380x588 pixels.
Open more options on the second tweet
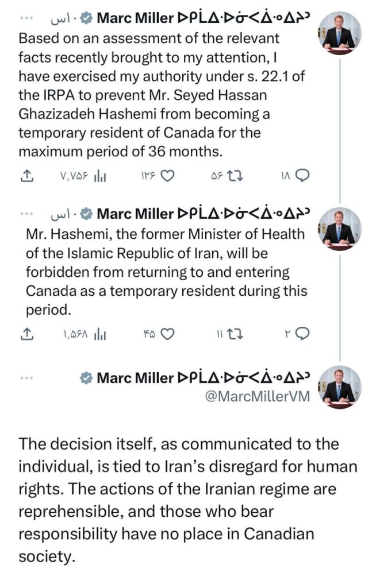[x=26, y=214]
